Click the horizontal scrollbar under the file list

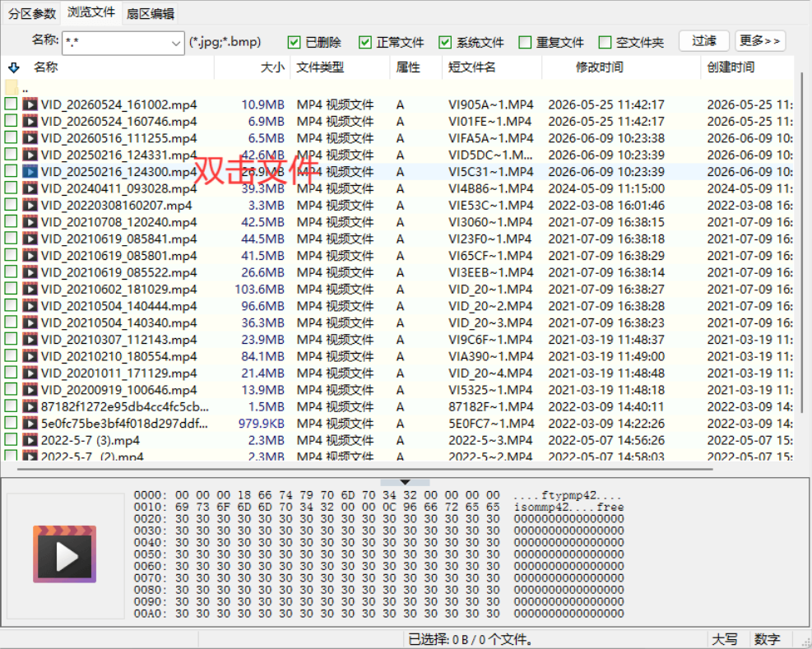pos(365,469)
